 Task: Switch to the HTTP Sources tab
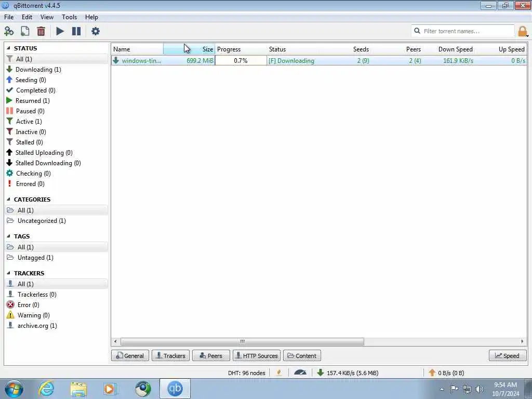tap(257, 355)
